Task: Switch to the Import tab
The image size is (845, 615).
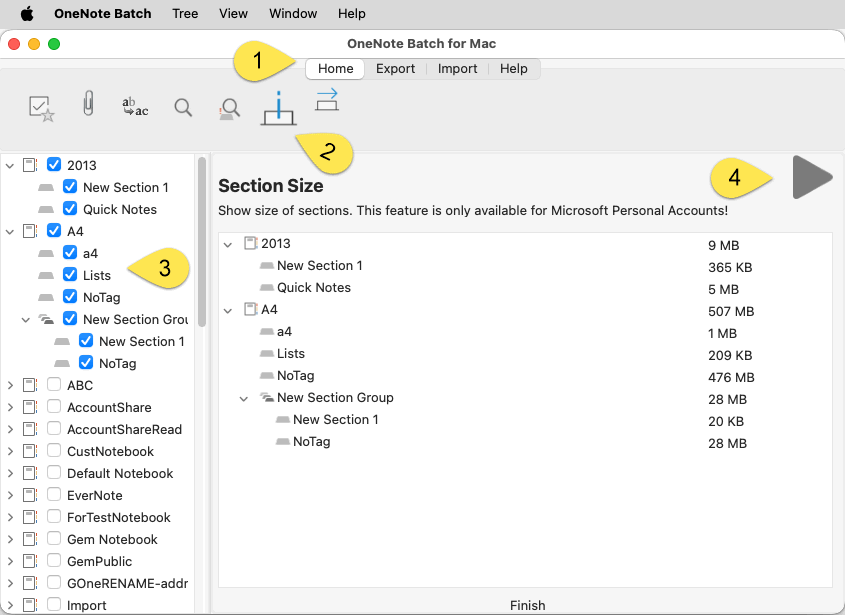Action: (457, 69)
